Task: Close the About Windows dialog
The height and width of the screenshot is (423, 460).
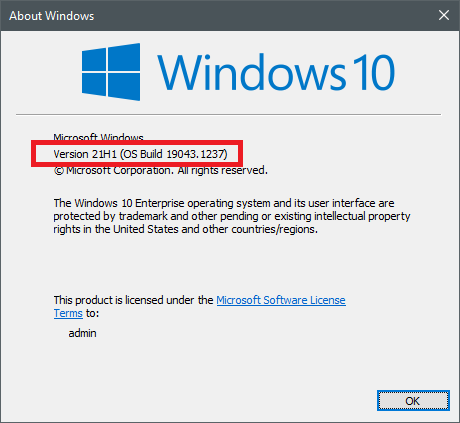Action: click(444, 15)
